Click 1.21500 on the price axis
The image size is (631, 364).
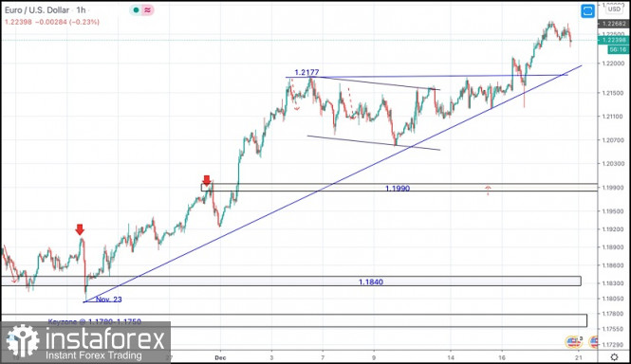(613, 93)
